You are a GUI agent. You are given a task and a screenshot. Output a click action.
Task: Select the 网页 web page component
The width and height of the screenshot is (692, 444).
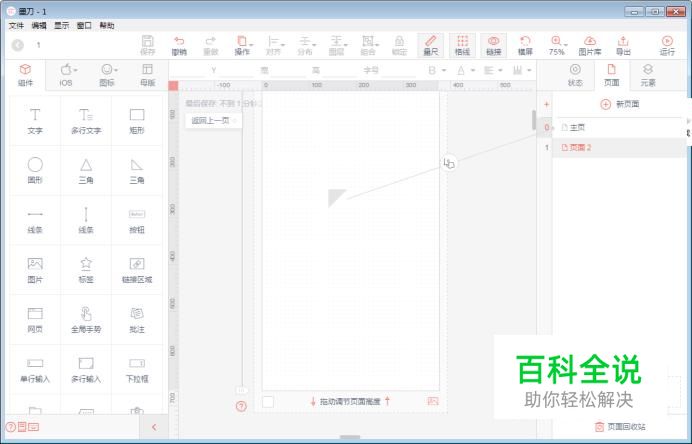(x=35, y=320)
